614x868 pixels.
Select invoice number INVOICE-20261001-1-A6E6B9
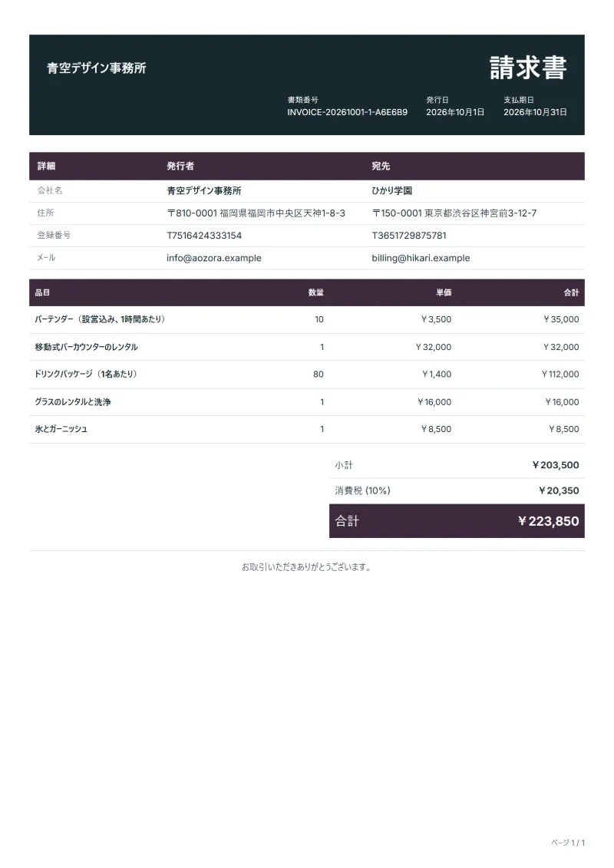coord(347,112)
